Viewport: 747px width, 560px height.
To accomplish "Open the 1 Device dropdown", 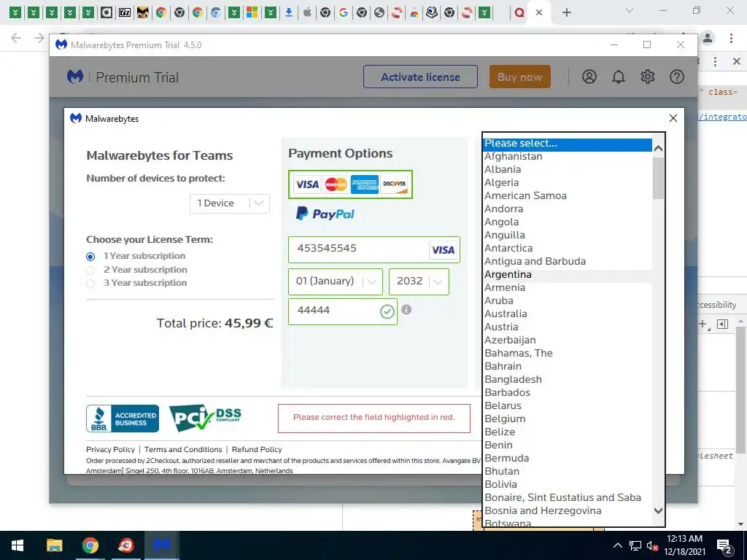I will (x=230, y=203).
